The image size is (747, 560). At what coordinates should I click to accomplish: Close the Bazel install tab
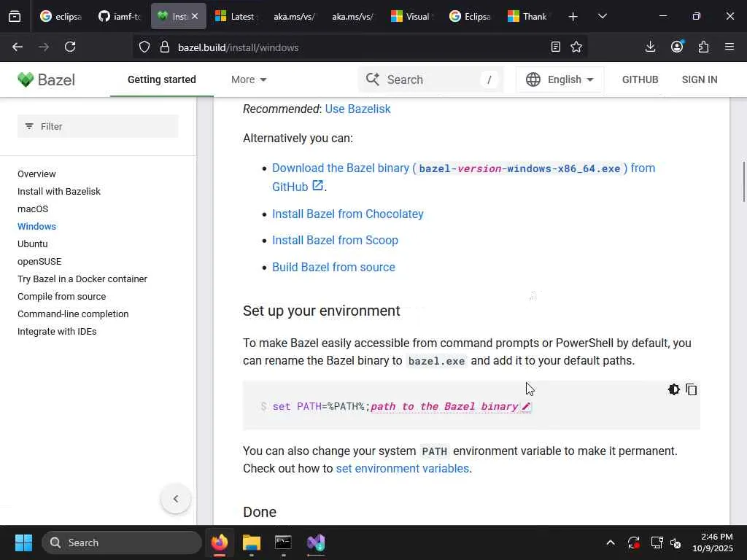195,16
